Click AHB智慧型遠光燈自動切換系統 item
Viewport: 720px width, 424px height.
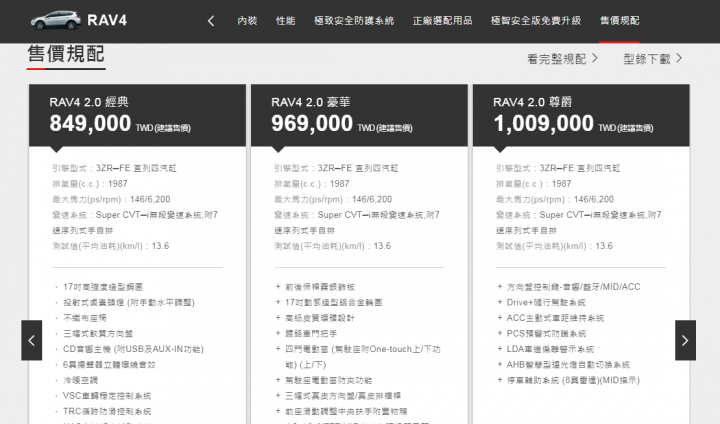coord(568,365)
